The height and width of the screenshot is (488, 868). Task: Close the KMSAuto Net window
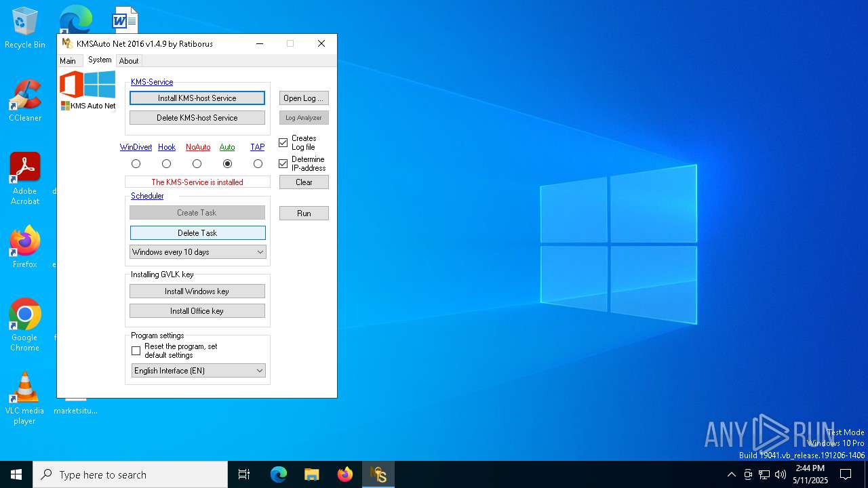pos(321,43)
